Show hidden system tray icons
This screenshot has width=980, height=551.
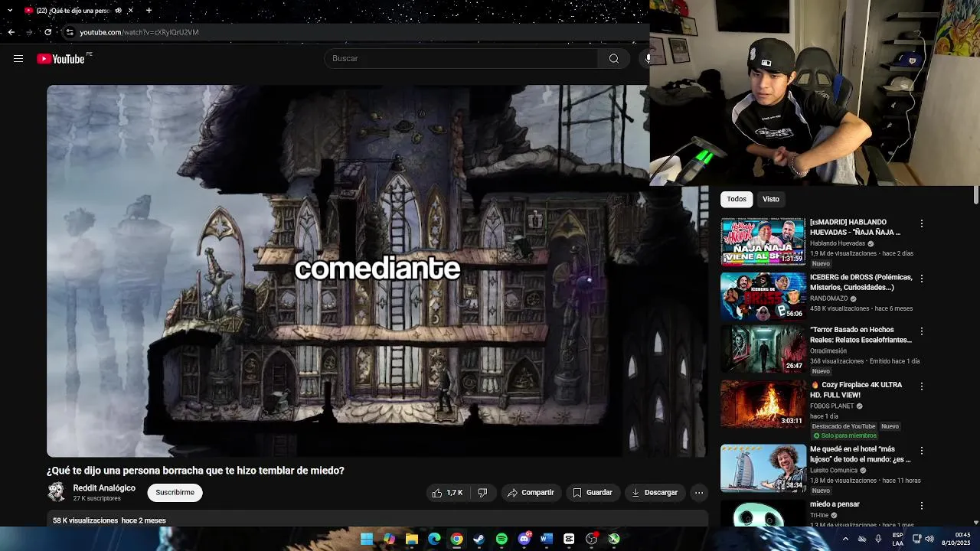845,539
